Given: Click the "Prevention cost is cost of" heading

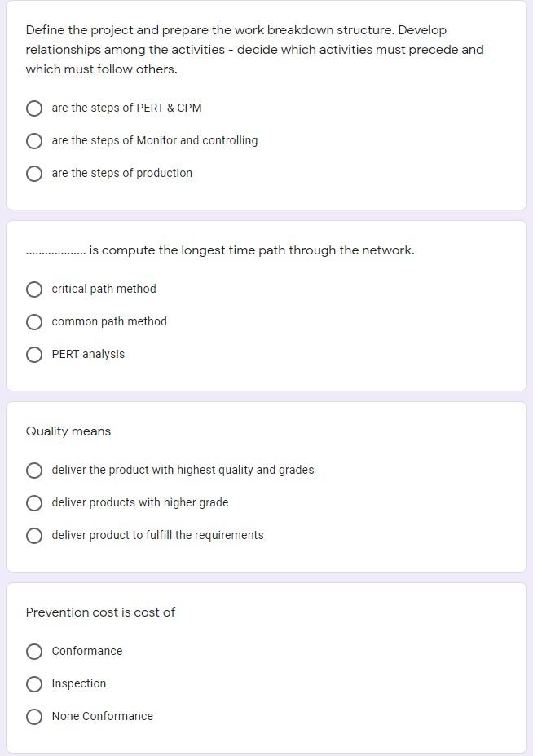Looking at the screenshot, I should click(x=100, y=612).
